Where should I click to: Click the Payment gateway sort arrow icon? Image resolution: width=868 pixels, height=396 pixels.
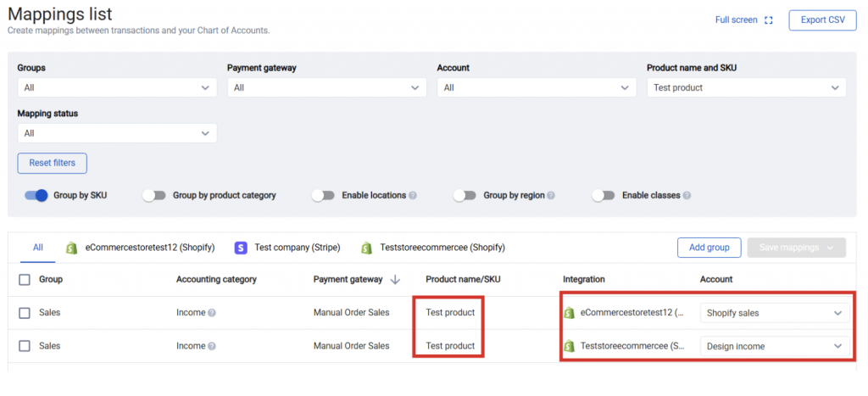(395, 279)
